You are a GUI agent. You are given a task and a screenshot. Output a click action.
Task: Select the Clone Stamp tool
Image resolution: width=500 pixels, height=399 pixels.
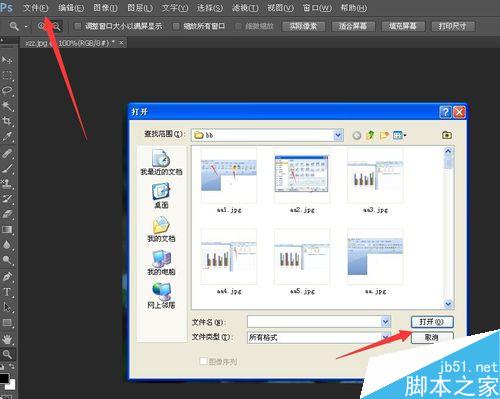coord(7,183)
